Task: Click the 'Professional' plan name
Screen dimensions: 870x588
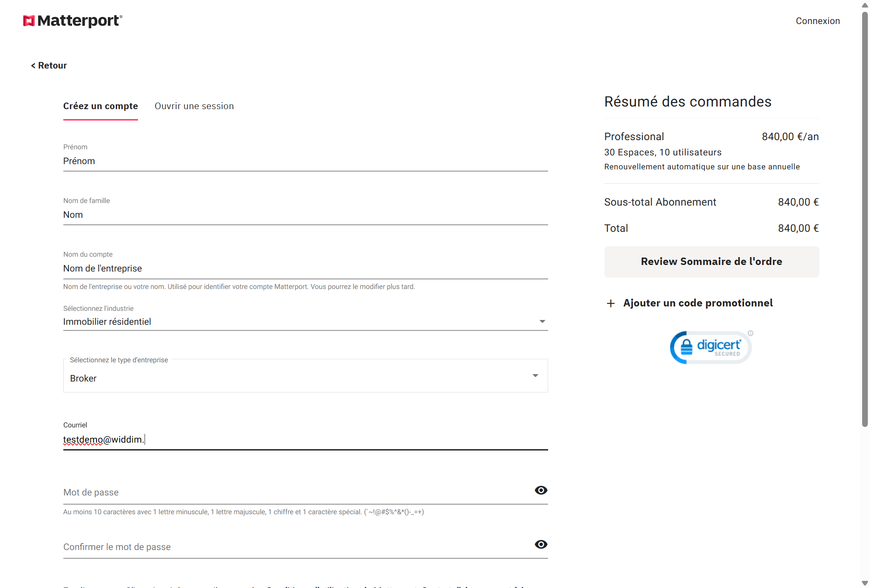Action: tap(634, 137)
